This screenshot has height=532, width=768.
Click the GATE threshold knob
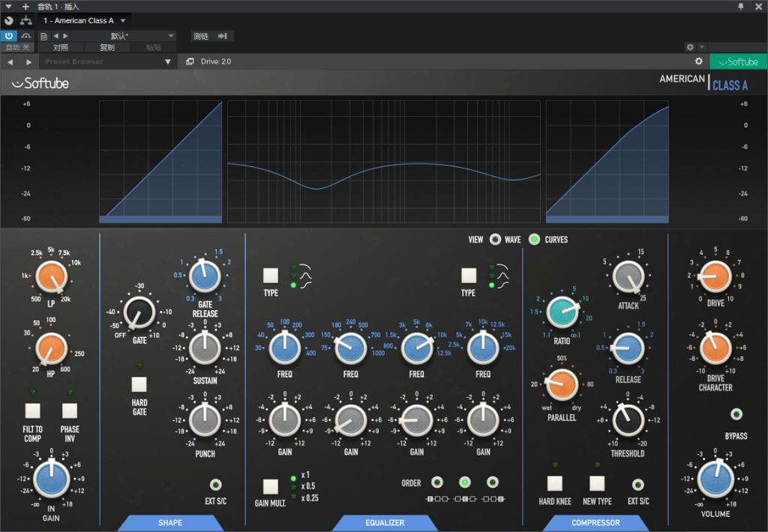pyautogui.click(x=139, y=312)
